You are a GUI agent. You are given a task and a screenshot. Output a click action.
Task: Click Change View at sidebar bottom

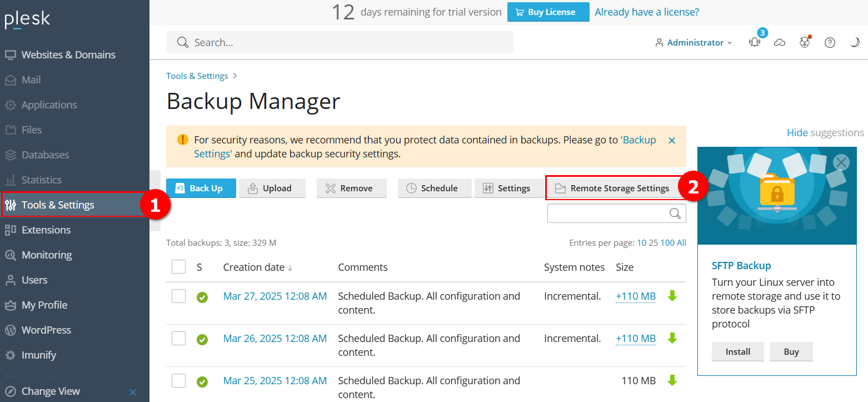coord(51,391)
